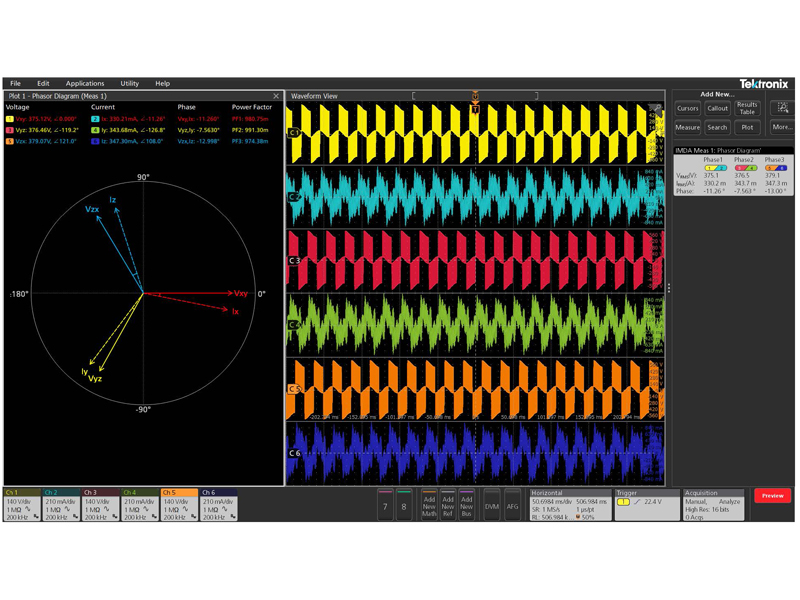Image resolution: width=800 pixels, height=600 pixels.
Task: Click the Add New Bus icon button
Action: pyautogui.click(x=467, y=505)
